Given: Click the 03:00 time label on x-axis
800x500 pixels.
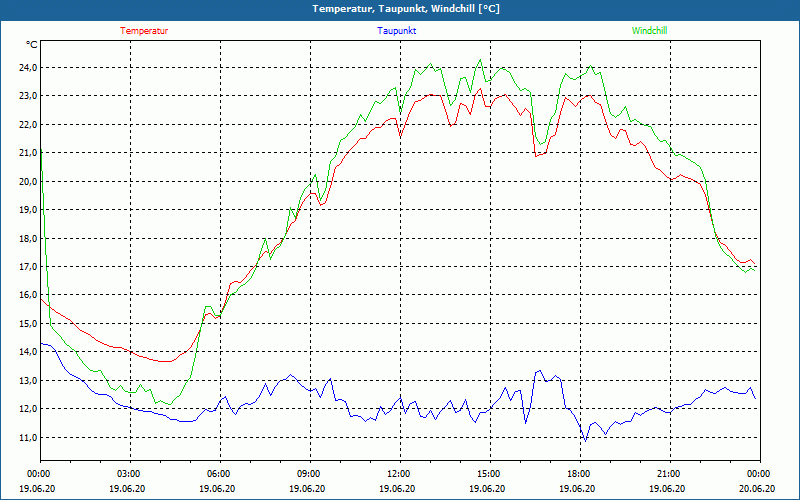Looking at the screenshot, I should 128,474.
